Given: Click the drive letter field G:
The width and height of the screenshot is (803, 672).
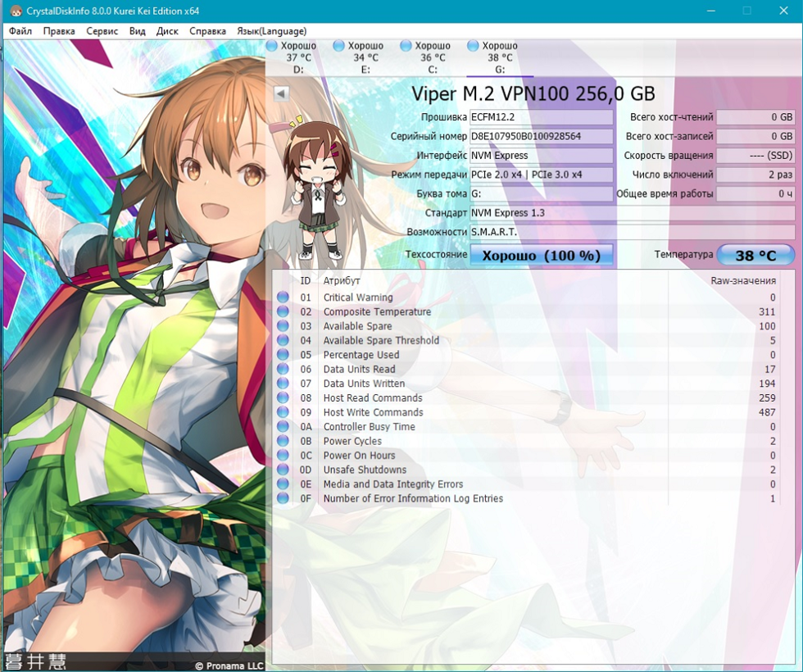Looking at the screenshot, I should [x=542, y=194].
